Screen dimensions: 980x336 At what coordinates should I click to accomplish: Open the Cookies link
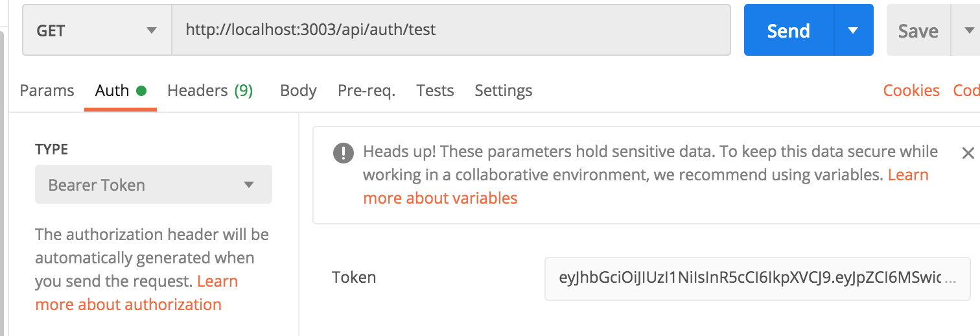[x=911, y=90]
